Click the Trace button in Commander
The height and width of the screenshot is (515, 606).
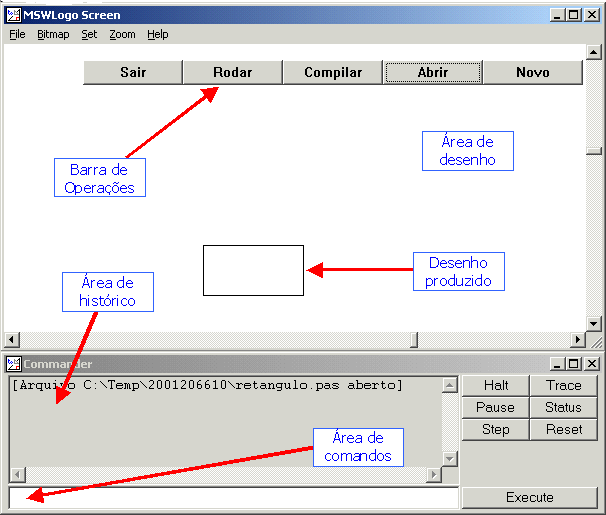click(564, 386)
